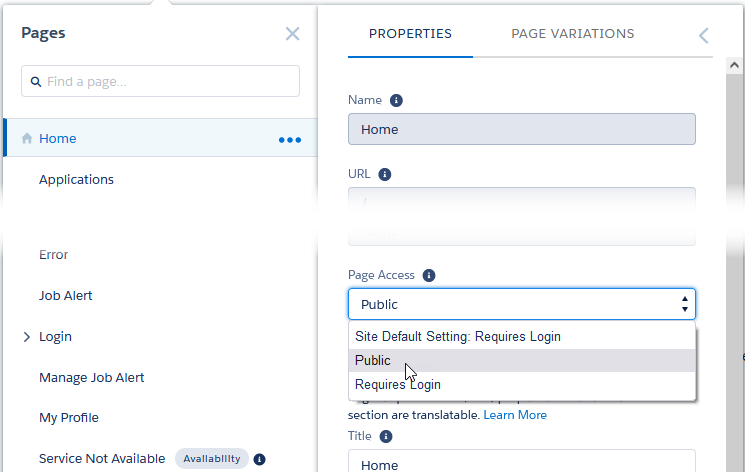Select Site Default Setting: Requires Login option
The height and width of the screenshot is (472, 745).
coord(458,337)
